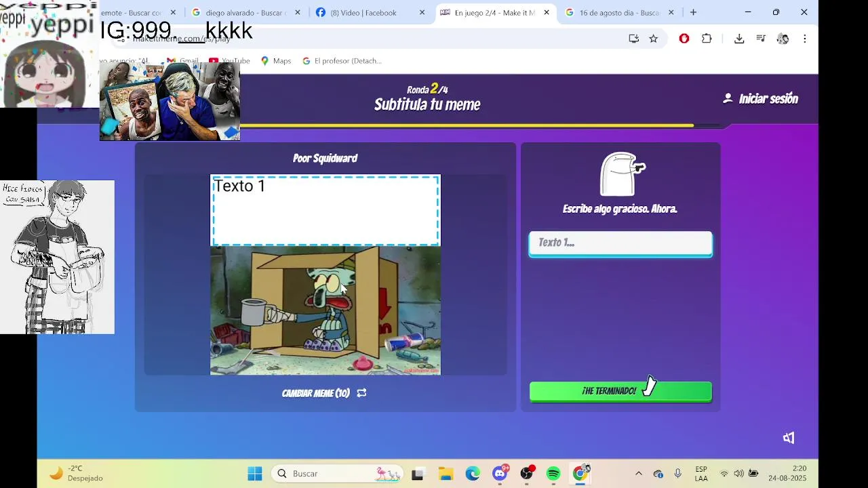Bookmark this page with the star icon
The width and height of the screenshot is (868, 488).
click(654, 39)
